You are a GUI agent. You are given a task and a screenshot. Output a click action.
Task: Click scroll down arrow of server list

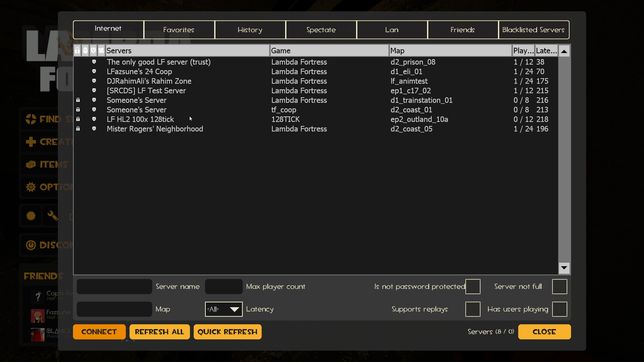click(564, 268)
